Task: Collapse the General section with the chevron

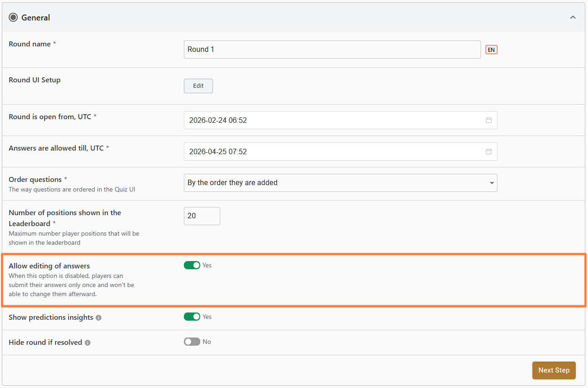Action: click(x=573, y=18)
